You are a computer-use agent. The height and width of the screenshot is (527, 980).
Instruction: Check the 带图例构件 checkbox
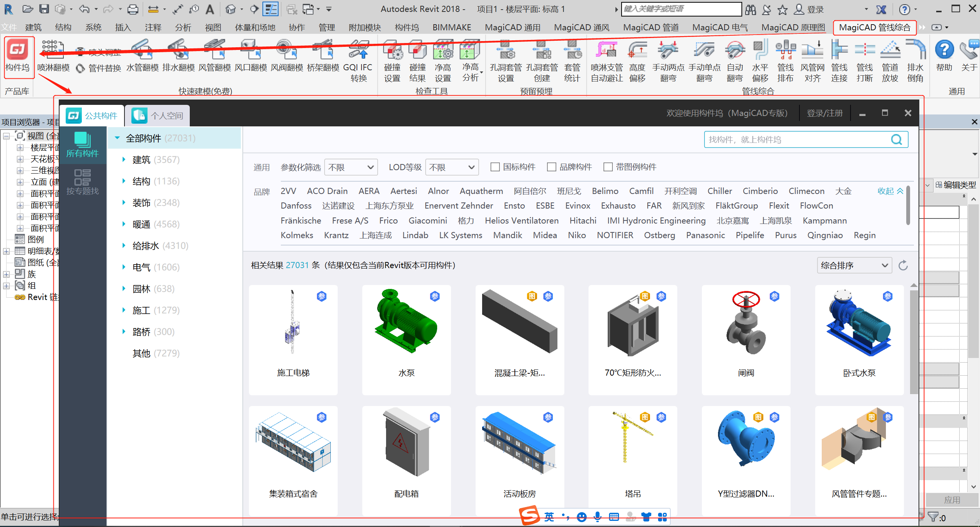(x=608, y=167)
